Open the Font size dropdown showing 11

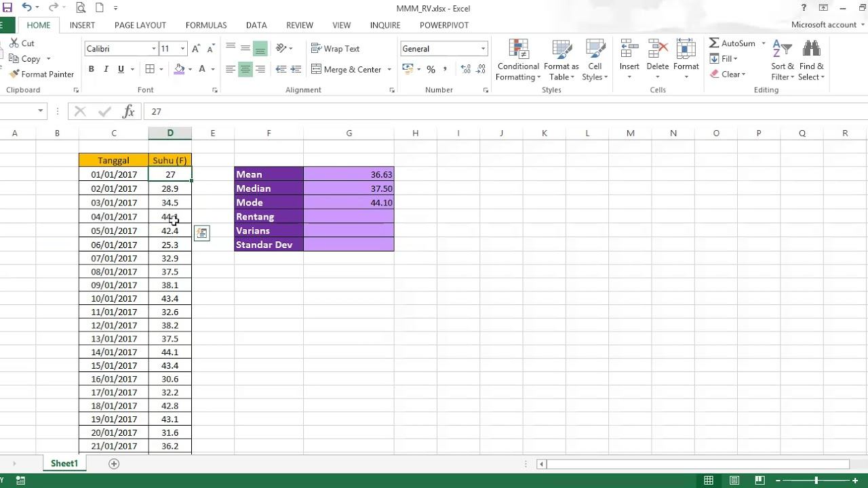(182, 49)
